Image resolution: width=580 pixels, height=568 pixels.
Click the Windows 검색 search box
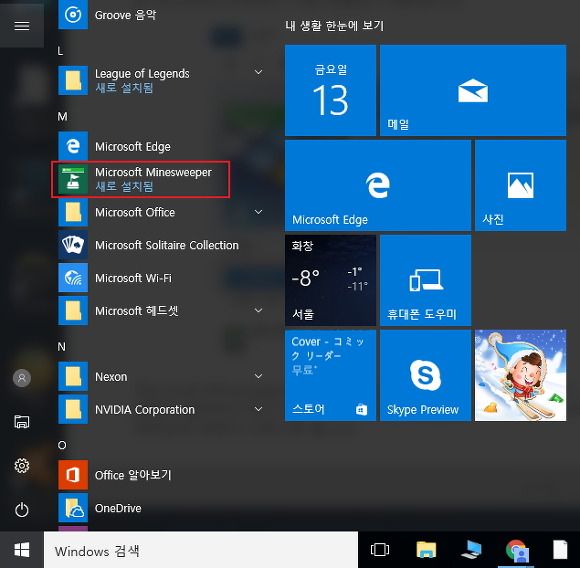pyautogui.click(x=201, y=551)
